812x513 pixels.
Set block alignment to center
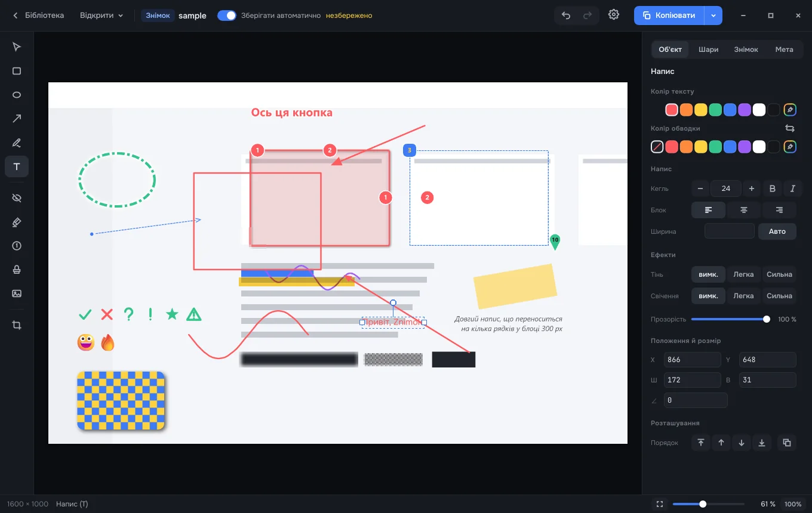click(x=744, y=210)
